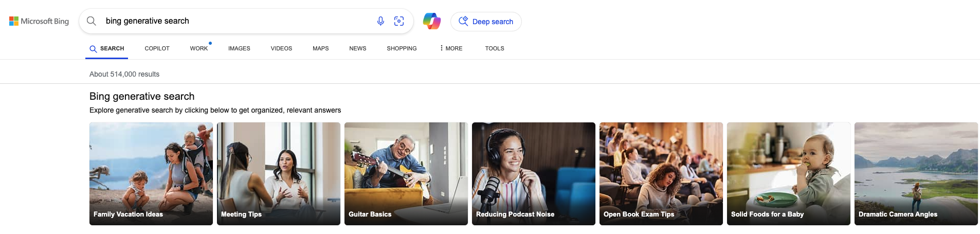Switch to the Copilot tab

click(157, 48)
